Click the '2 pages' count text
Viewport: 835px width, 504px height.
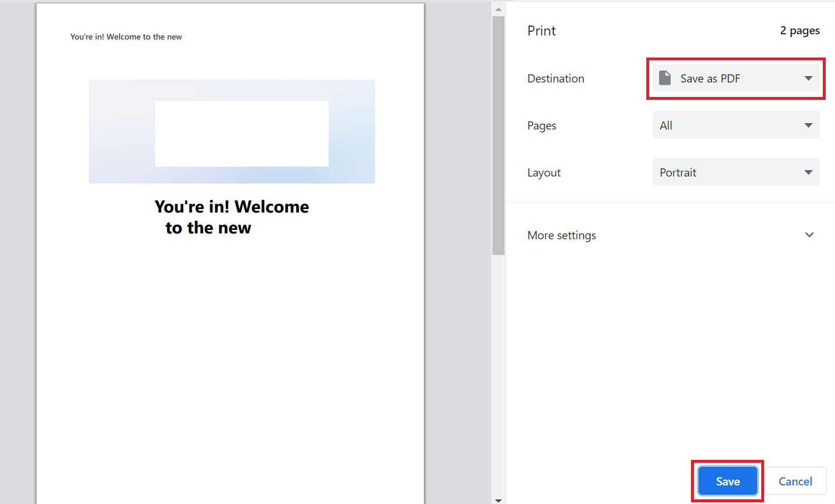pos(800,31)
